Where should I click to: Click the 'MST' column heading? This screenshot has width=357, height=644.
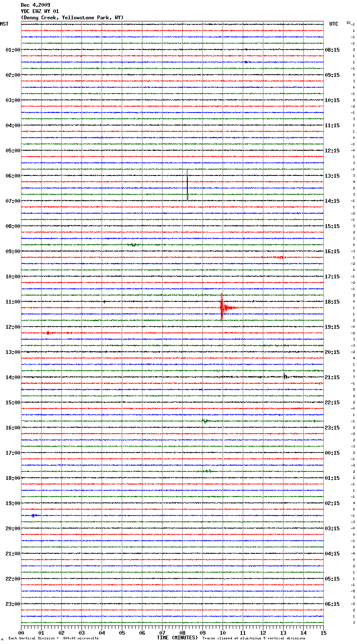[4, 24]
